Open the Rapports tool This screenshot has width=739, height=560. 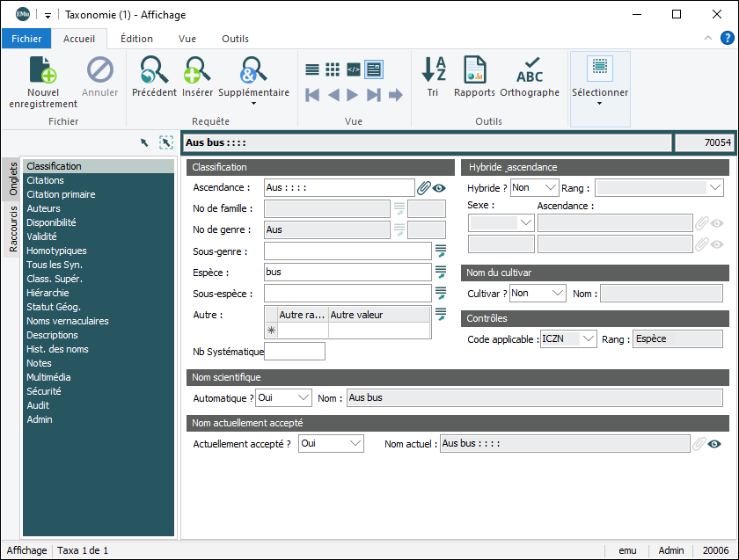click(x=474, y=70)
